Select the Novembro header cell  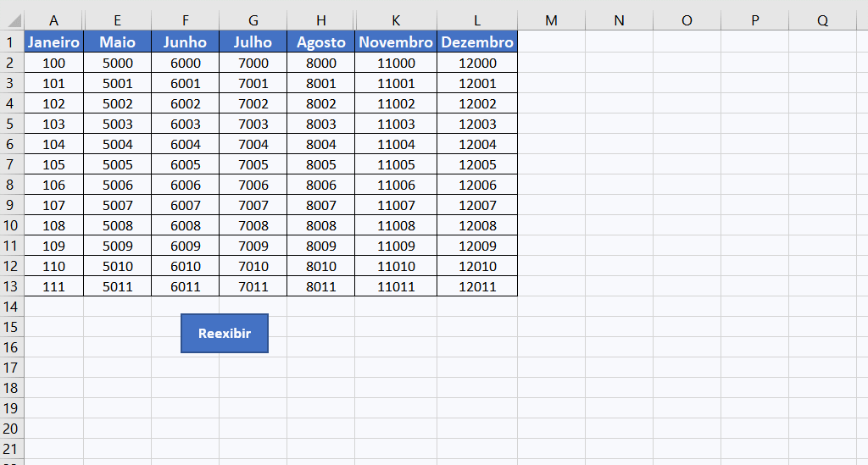[396, 42]
